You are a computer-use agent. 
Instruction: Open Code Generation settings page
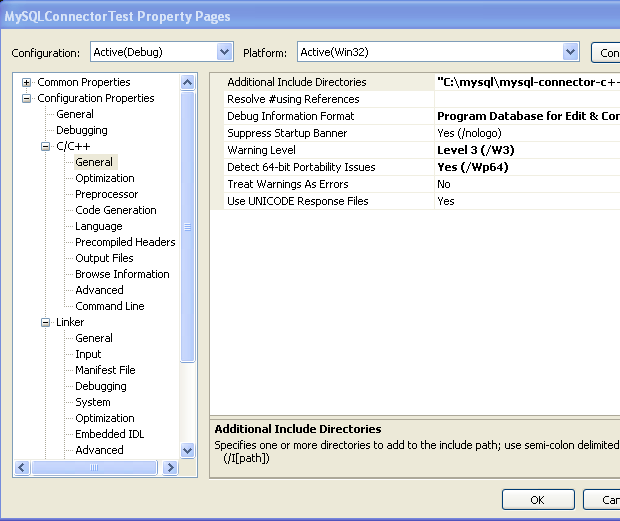click(116, 210)
